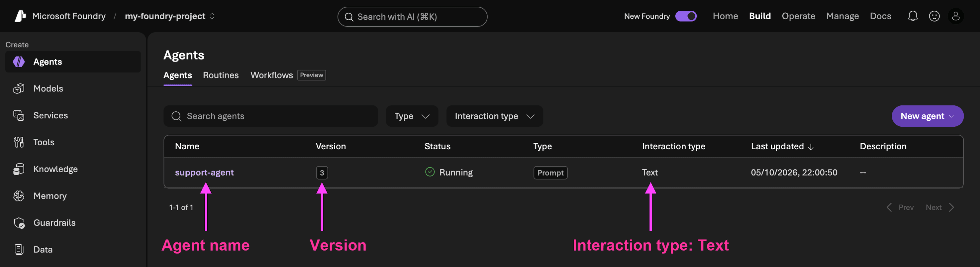Click the Interaction type column header
The height and width of the screenshot is (267, 980).
(x=673, y=146)
